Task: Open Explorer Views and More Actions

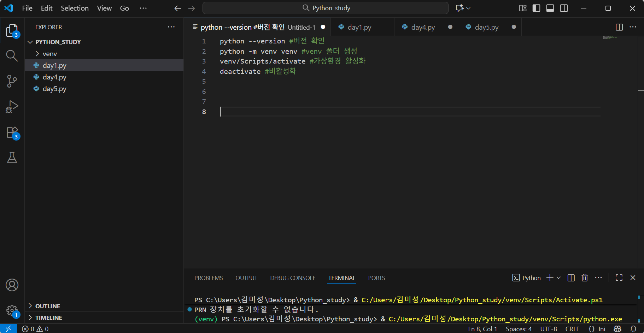Action: pyautogui.click(x=171, y=27)
